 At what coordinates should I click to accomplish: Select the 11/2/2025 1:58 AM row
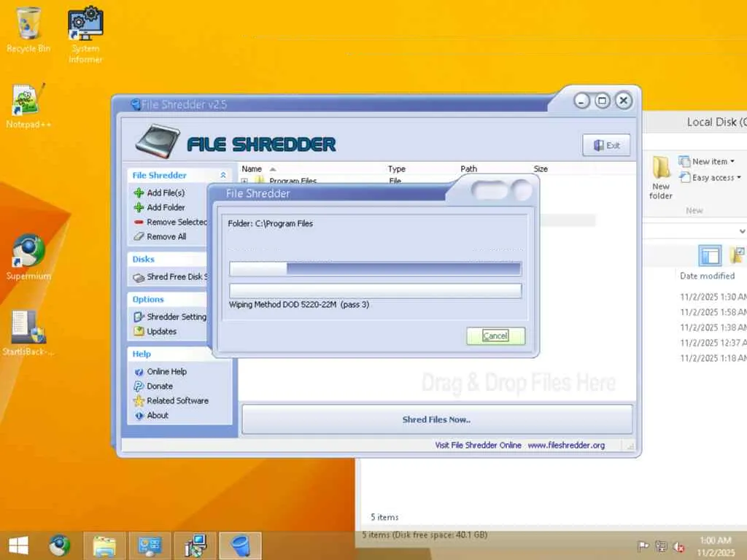pos(713,312)
